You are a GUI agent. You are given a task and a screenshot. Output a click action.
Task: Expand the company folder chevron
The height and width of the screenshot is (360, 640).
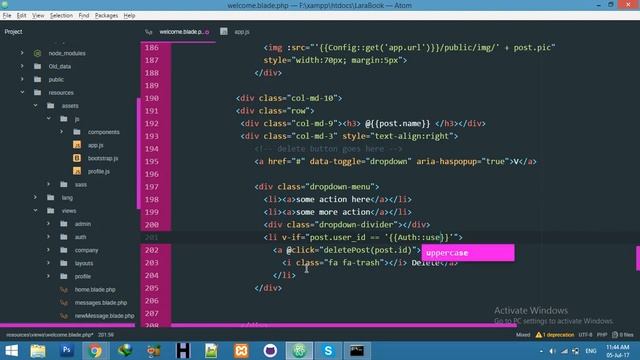pos(48,250)
